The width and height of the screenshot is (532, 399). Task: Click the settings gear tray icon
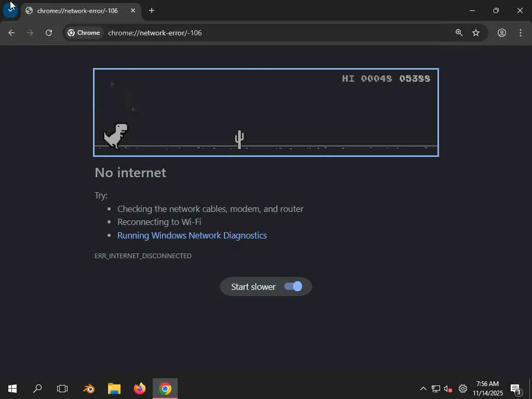[x=463, y=389]
